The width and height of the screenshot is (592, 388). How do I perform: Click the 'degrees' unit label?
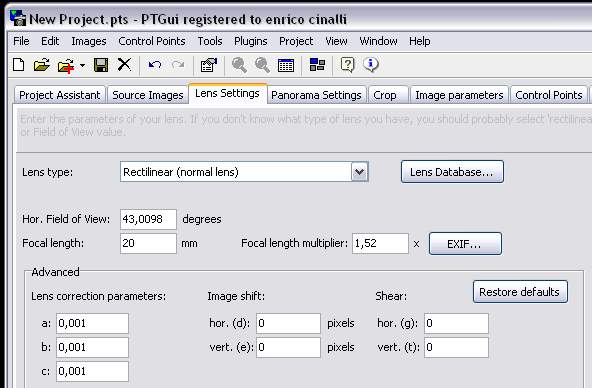click(202, 219)
